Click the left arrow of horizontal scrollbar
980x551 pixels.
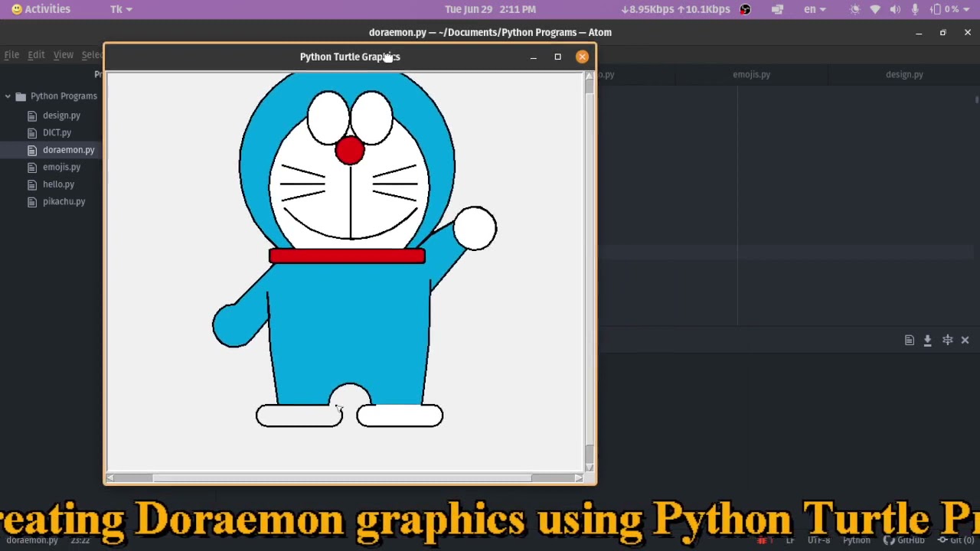[111, 478]
